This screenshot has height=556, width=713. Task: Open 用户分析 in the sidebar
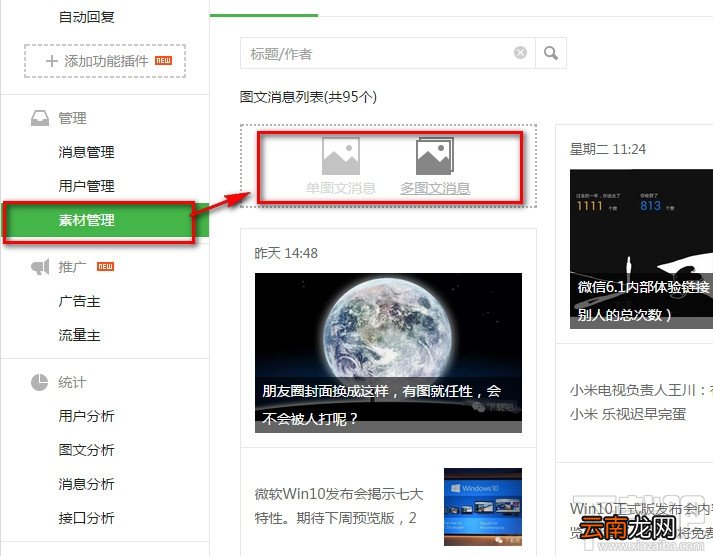click(x=86, y=416)
